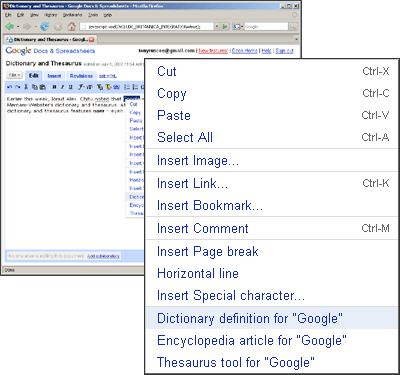This screenshot has width=400, height=375.
Task: Click the green Go arrow beside the address bar
Action: pyautogui.click(x=225, y=26)
